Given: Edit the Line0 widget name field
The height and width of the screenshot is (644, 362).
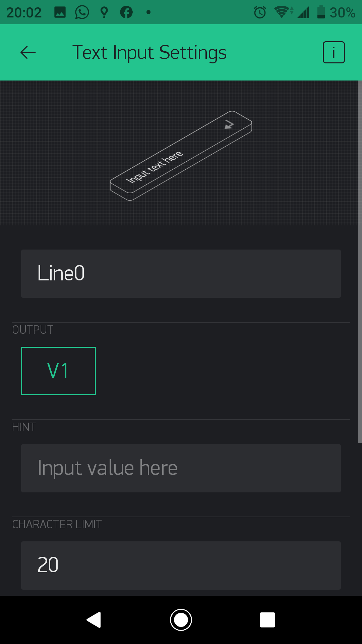Looking at the screenshot, I should click(x=181, y=274).
